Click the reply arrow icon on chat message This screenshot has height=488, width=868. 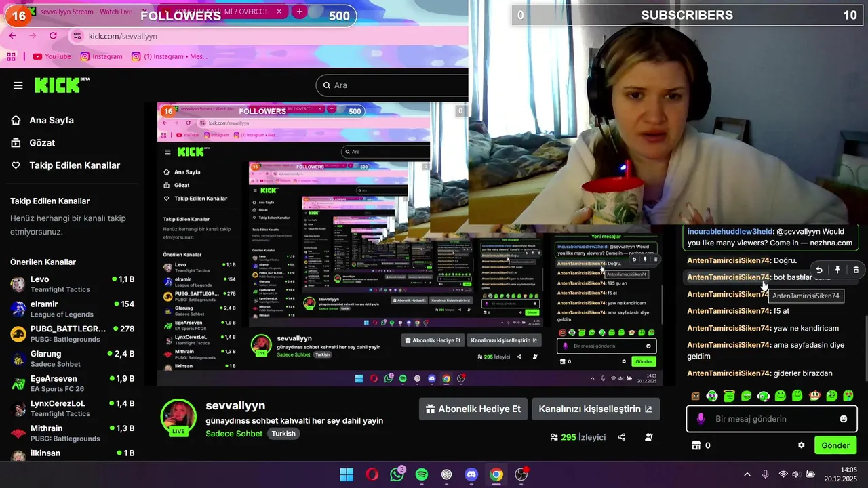coord(818,270)
